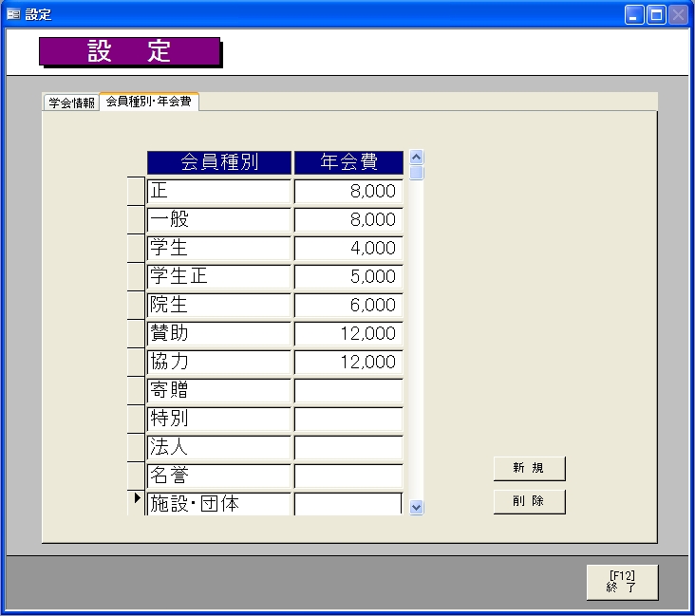Click the 名誉 member type field

219,476
